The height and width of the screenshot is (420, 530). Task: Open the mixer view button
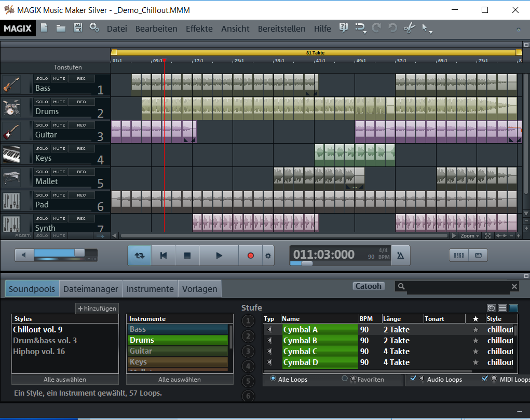pos(459,255)
